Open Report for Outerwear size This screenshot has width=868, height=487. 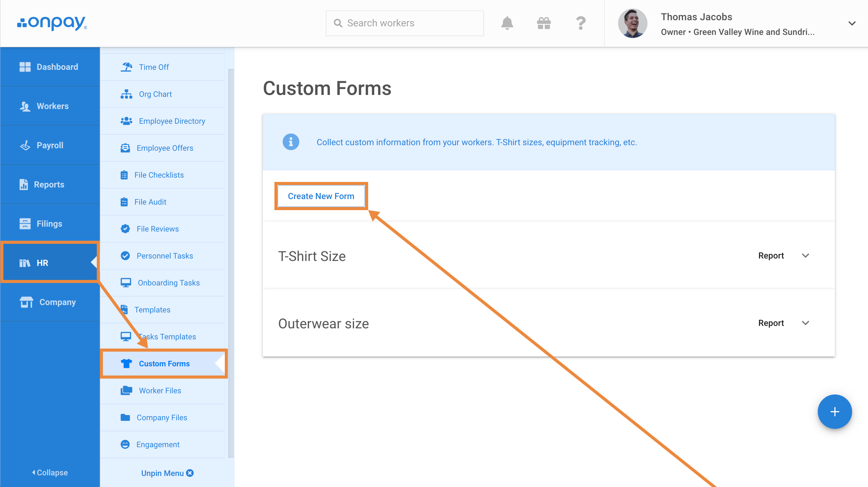point(771,323)
